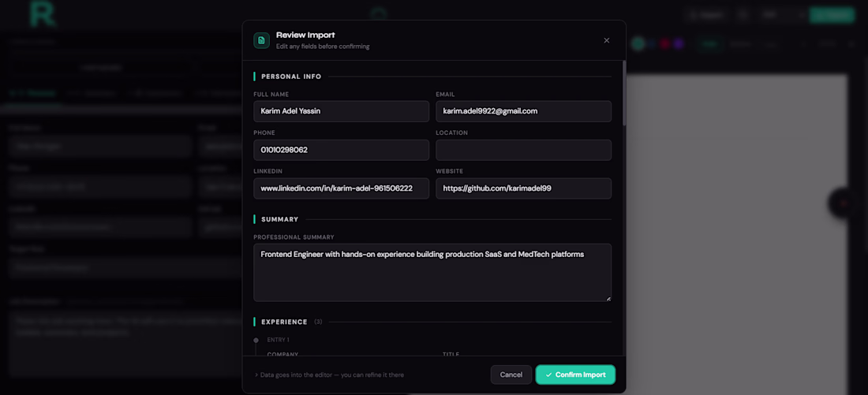The height and width of the screenshot is (395, 868).
Task: Focus the Phone number field
Action: coord(341,150)
